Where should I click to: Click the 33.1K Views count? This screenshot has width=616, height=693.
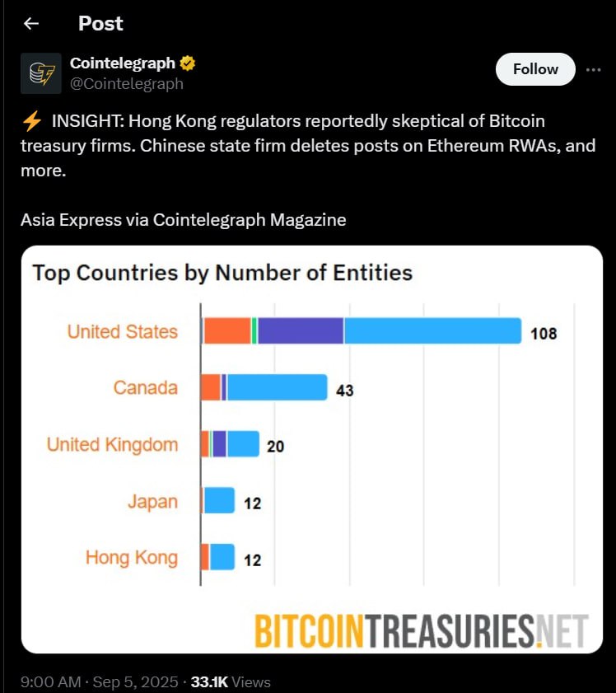click(231, 682)
